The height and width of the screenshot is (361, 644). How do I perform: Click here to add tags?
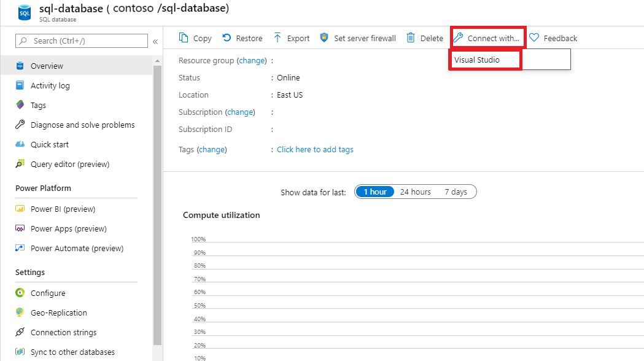click(314, 149)
